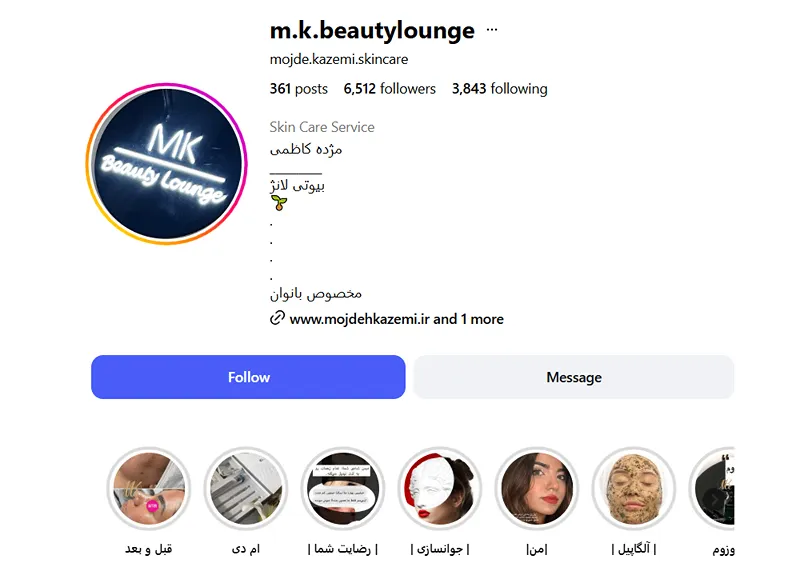Open the من story highlight
Viewport: 796px width, 583px height.
pos(537,489)
